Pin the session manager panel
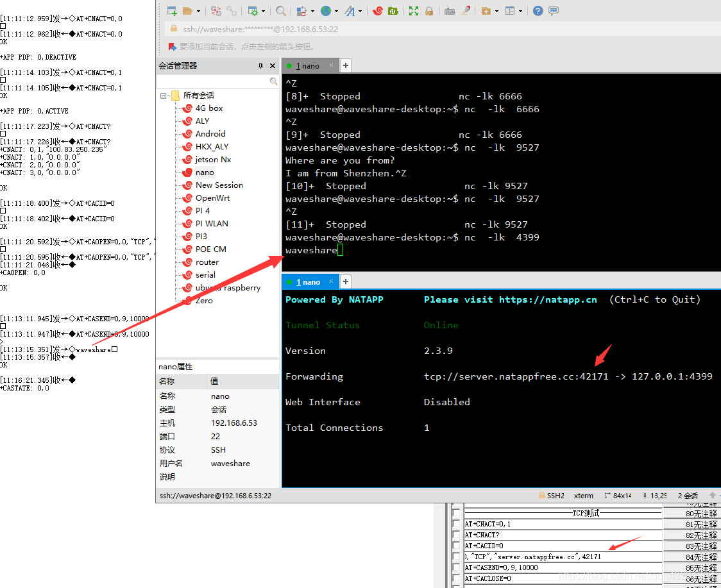The image size is (721, 588). (x=260, y=66)
